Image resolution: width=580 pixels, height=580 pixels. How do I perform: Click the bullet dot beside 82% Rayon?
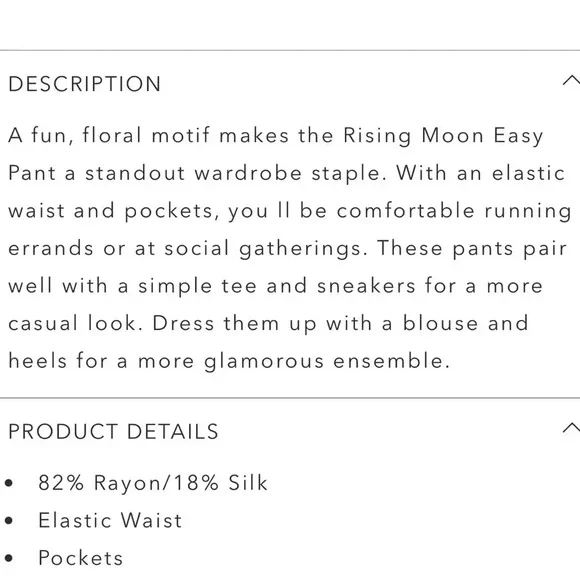coord(9,483)
